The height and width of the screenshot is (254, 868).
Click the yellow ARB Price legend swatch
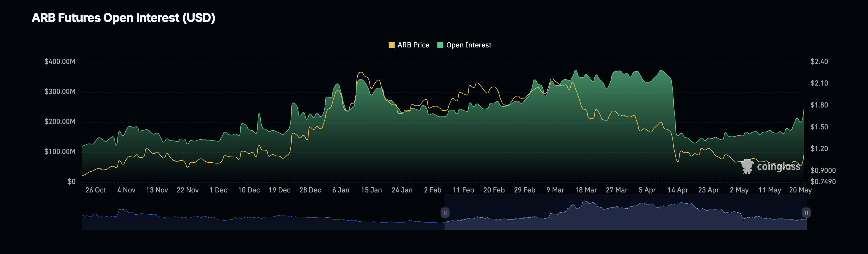pyautogui.click(x=391, y=45)
